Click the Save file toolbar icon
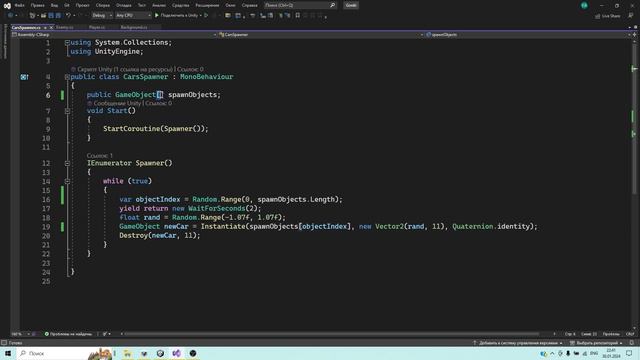This screenshot has height=360, width=640. [x=51, y=16]
